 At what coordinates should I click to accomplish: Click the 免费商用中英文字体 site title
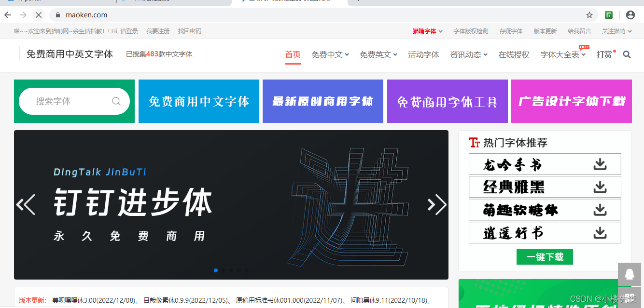pos(70,54)
